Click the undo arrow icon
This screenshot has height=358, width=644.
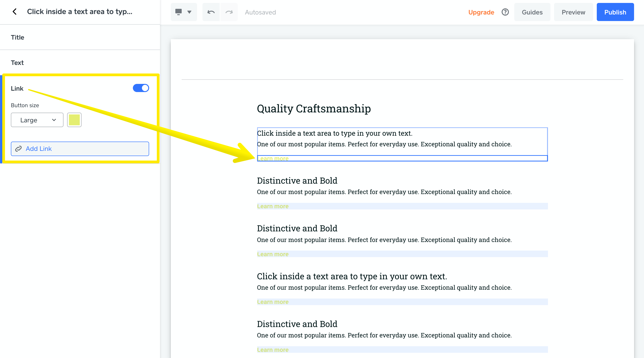211,12
